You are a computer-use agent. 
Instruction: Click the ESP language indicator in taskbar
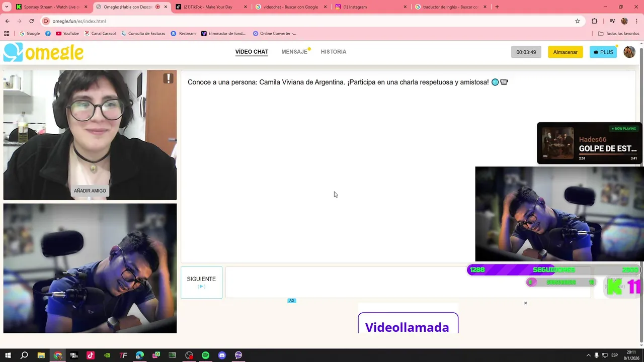click(614, 355)
